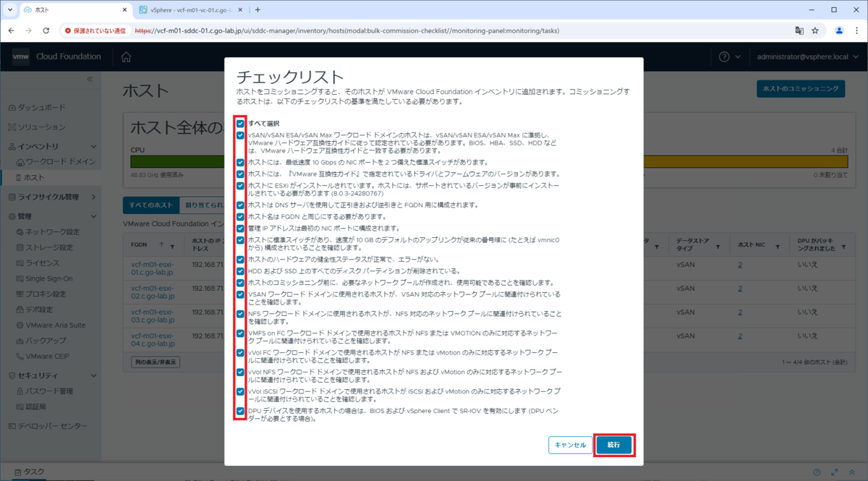Click the double up-chevron in the task panel
868x481 pixels.
[x=851, y=472]
